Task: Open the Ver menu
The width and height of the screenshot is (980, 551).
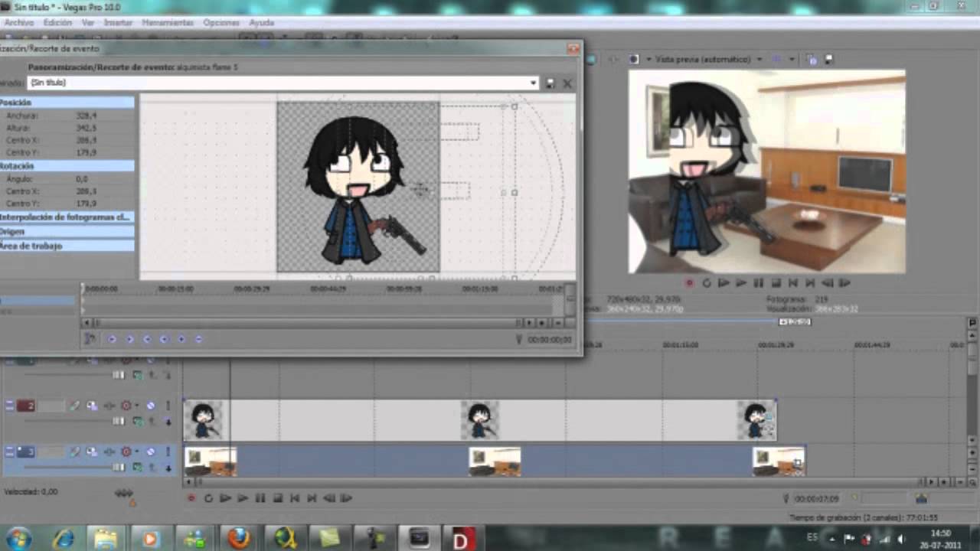Action: coord(88,23)
